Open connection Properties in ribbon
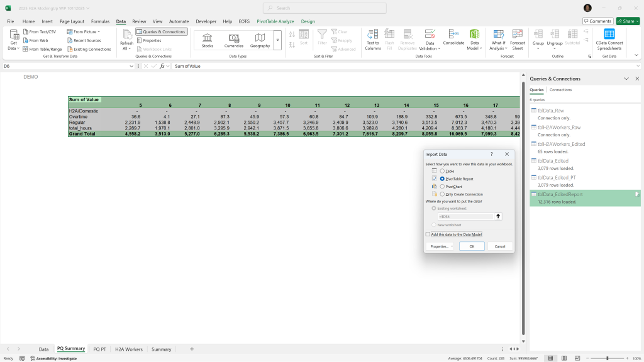The image size is (644, 362). coord(149,41)
